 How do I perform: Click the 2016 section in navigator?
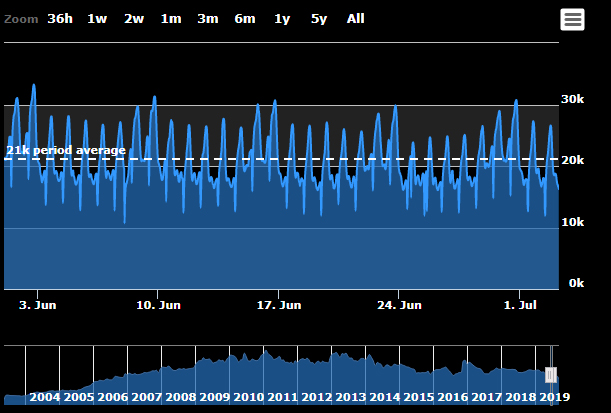[452, 397]
